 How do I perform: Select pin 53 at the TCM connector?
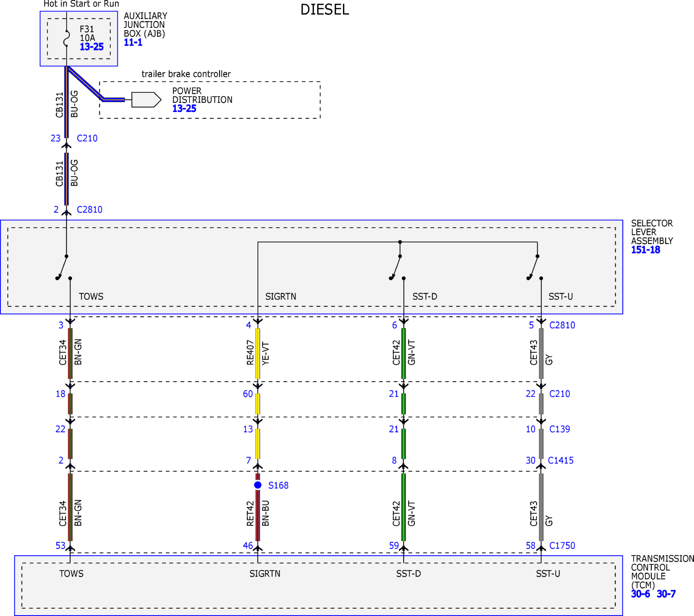tap(60, 546)
